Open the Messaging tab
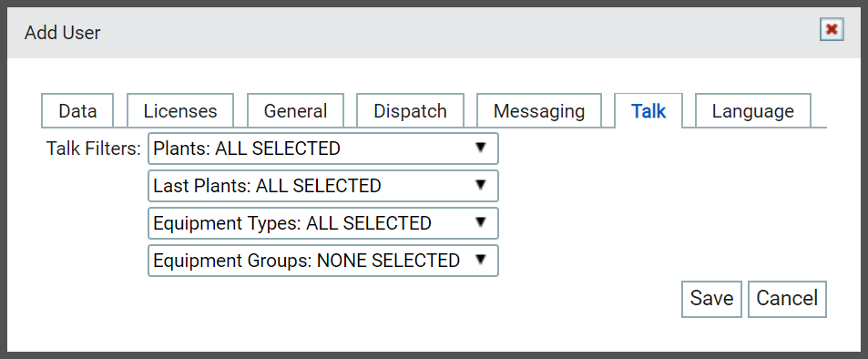The width and height of the screenshot is (868, 359). click(538, 111)
